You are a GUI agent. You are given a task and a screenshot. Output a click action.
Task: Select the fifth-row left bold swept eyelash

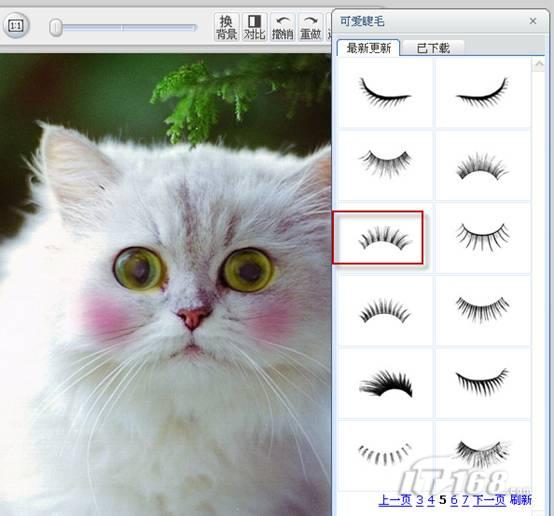385,384
